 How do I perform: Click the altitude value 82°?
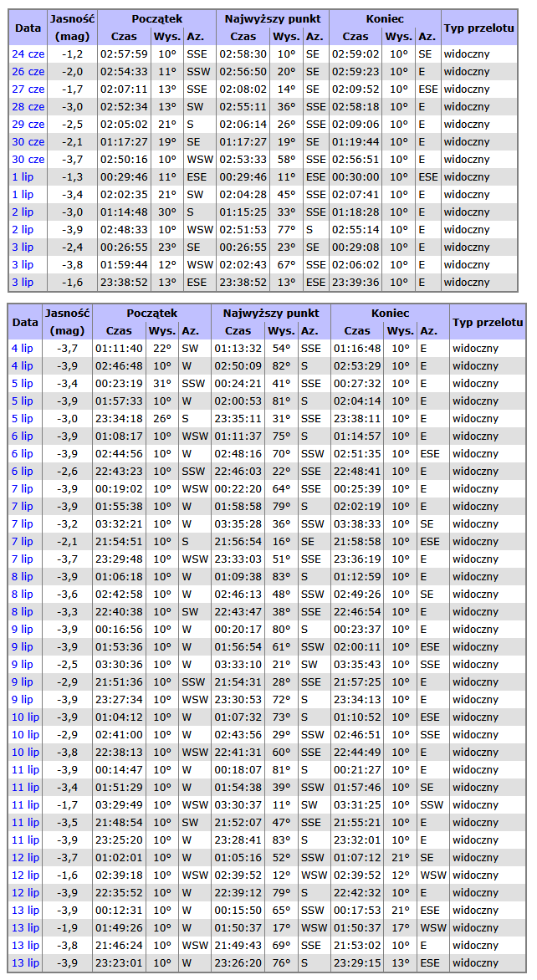click(282, 365)
